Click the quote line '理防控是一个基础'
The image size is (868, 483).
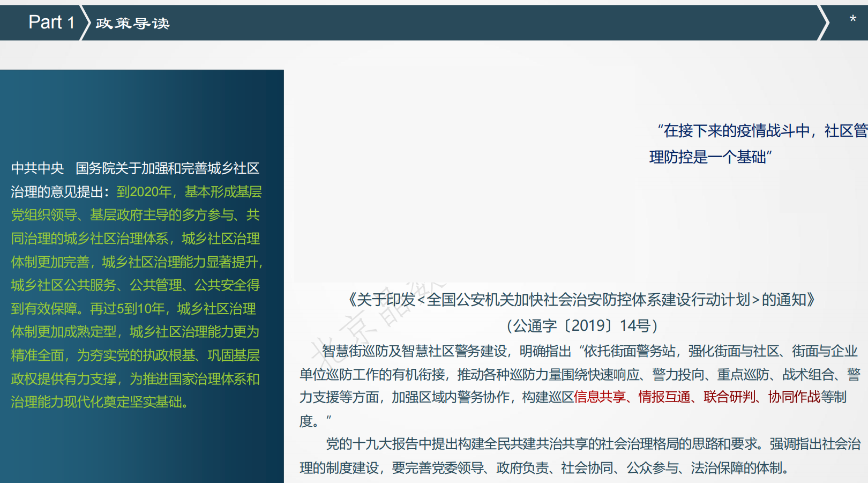click(x=710, y=157)
